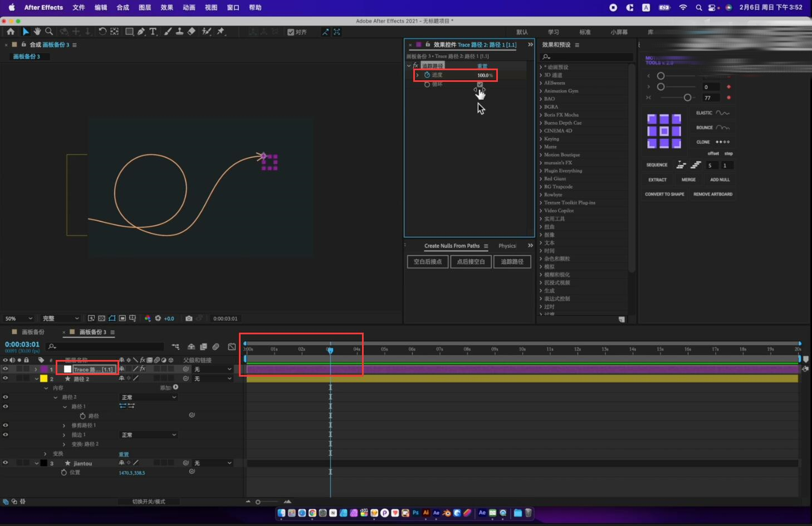Click the layer search field in timeline
Viewport: 812px width, 526px height.
(105, 347)
